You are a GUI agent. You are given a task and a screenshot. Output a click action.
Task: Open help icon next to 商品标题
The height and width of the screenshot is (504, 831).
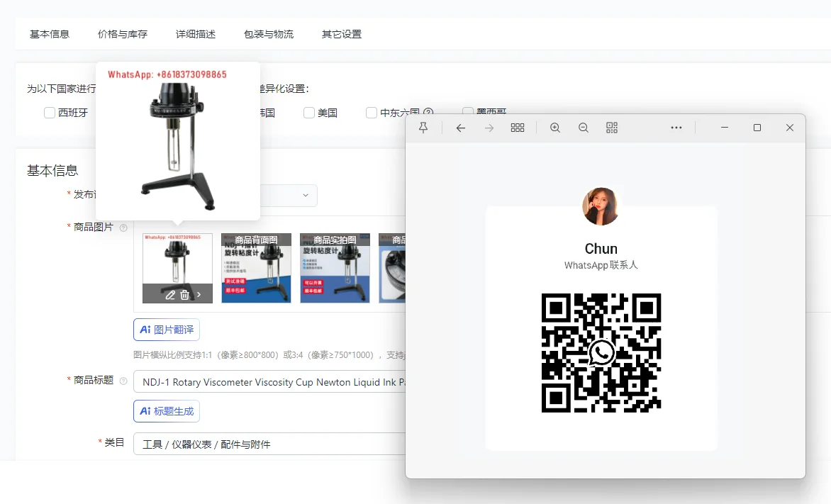pyautogui.click(x=123, y=381)
